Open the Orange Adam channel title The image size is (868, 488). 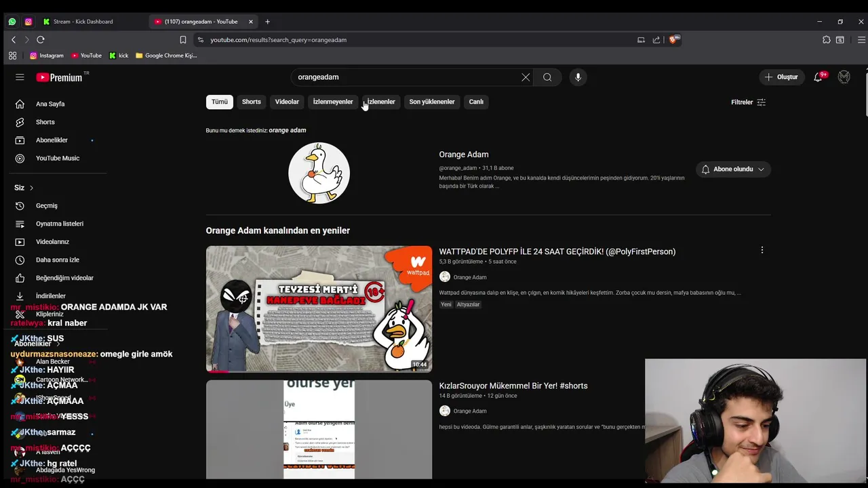pos(464,155)
